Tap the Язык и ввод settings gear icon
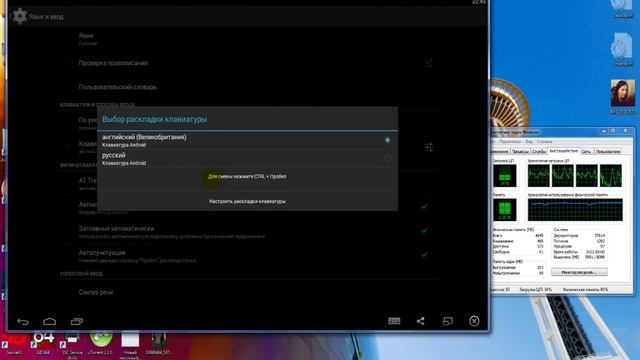This screenshot has width=640, height=360. click(20, 16)
